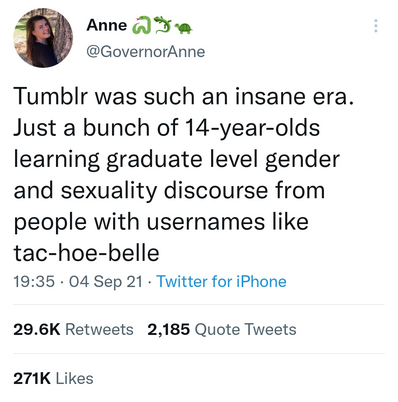Follow the Twitter for iPhone link
398x402 pixels.
(222, 281)
